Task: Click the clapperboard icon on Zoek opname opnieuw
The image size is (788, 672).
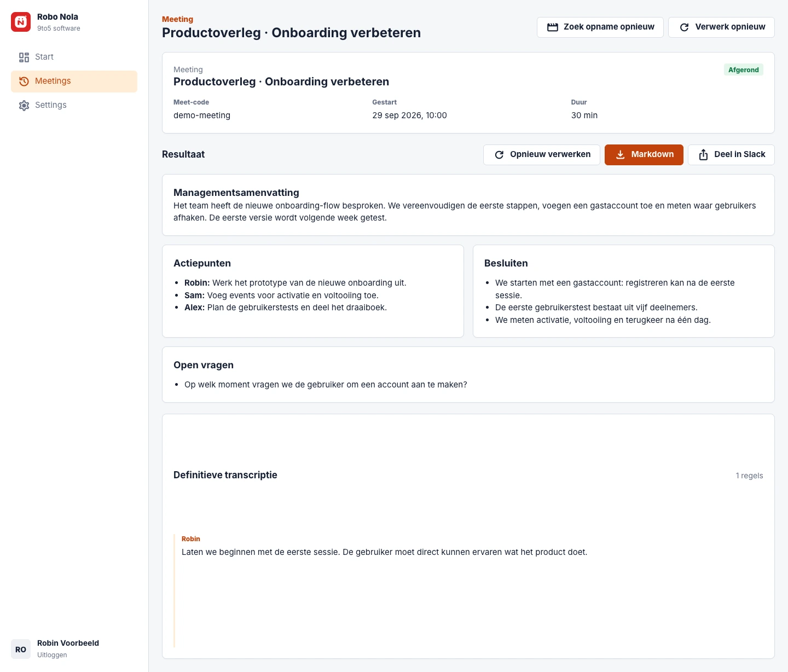Action: (553, 27)
